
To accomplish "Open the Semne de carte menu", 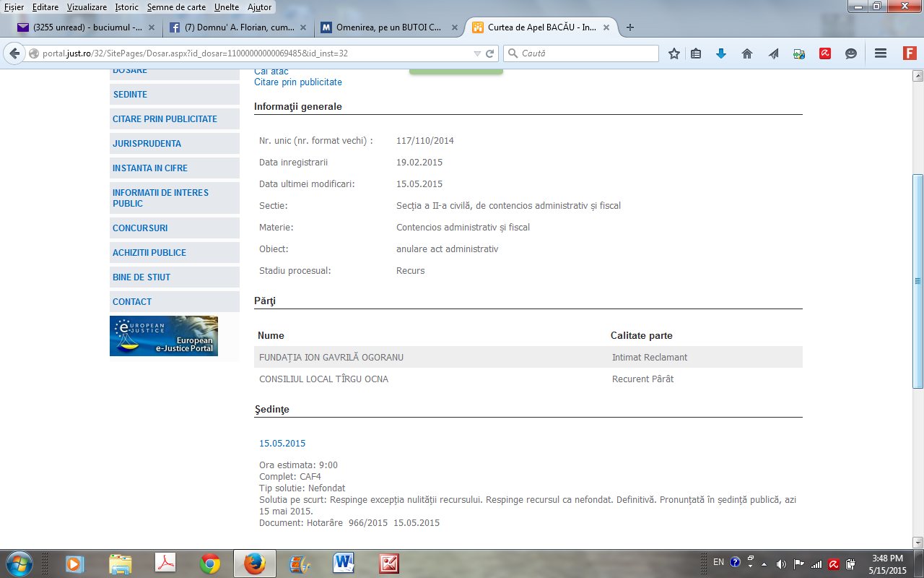I will click(x=176, y=7).
